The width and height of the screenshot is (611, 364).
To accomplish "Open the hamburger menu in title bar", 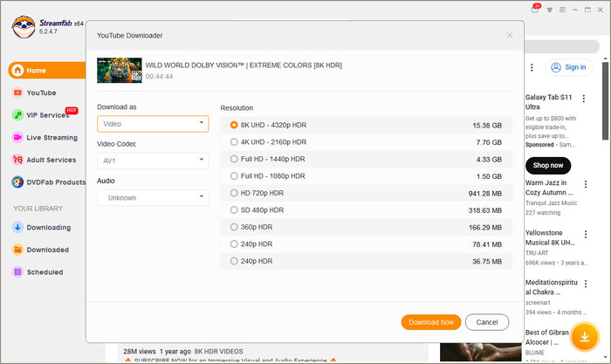I will [562, 10].
